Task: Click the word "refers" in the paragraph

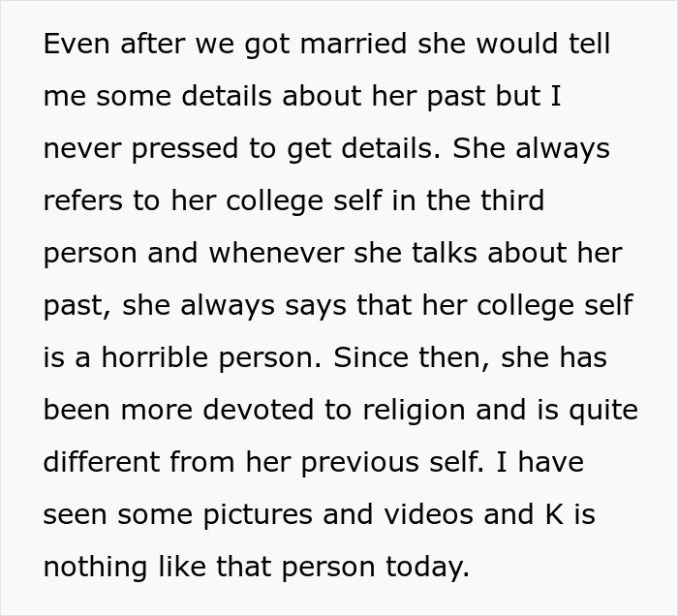Action: [x=80, y=201]
